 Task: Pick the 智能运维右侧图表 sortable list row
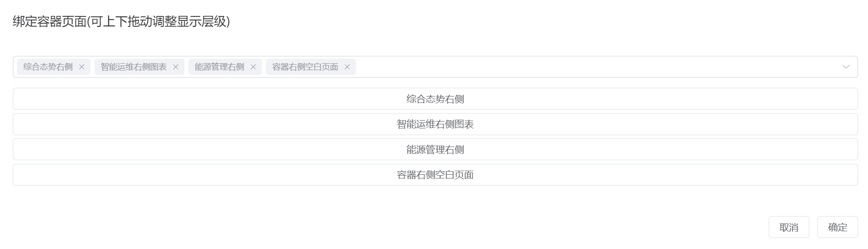(435, 124)
